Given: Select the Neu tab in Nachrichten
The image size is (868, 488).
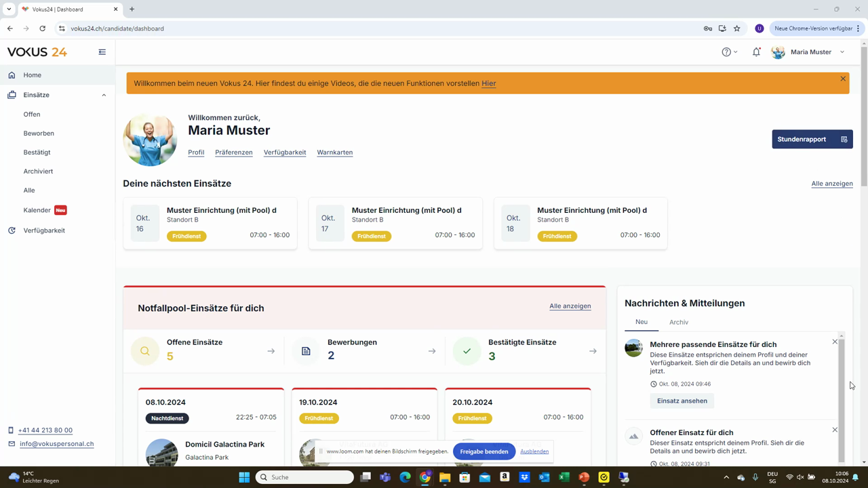Looking at the screenshot, I should point(642,322).
